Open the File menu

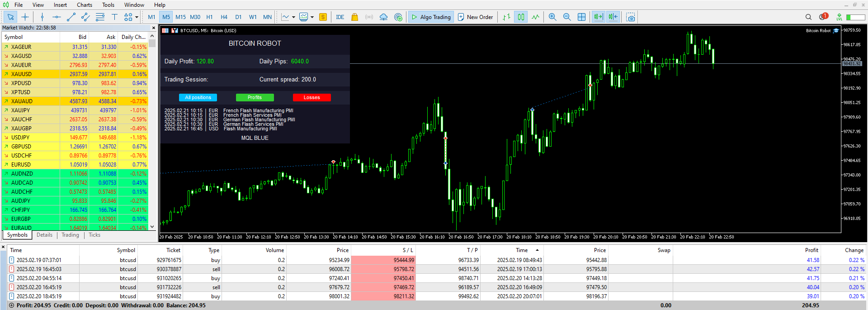19,5
